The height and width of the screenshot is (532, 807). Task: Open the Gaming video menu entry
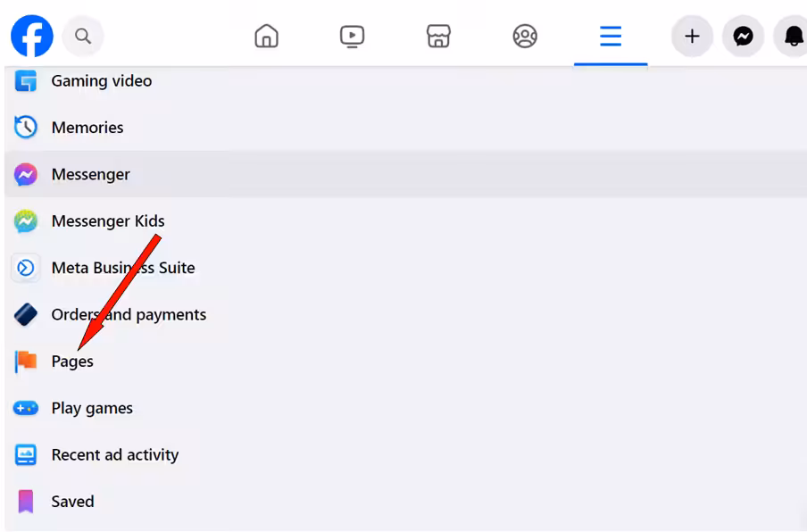point(102,80)
